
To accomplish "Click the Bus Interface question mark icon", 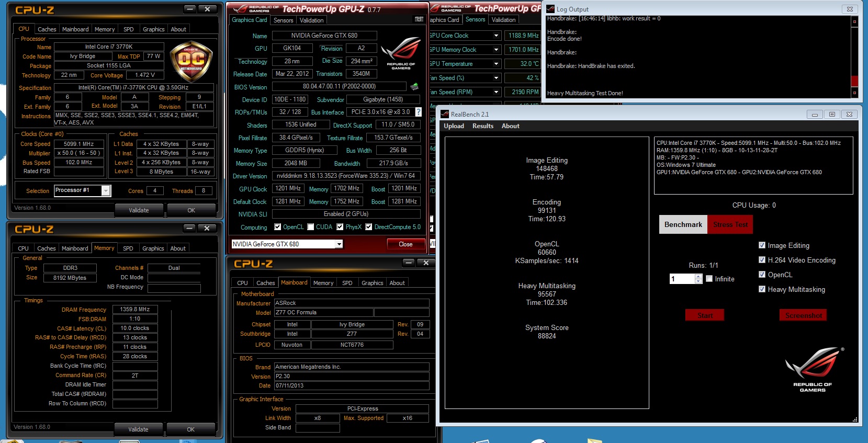I will tap(418, 112).
